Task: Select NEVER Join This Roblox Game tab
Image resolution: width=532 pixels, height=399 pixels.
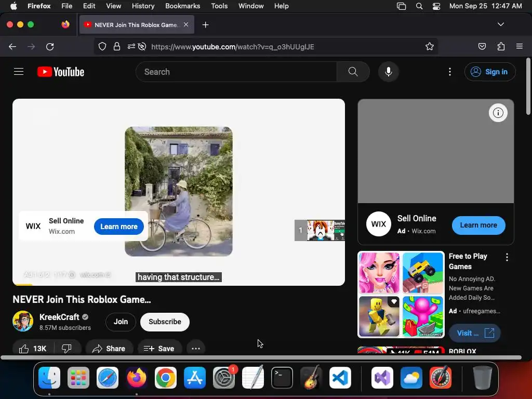Action: (137, 25)
